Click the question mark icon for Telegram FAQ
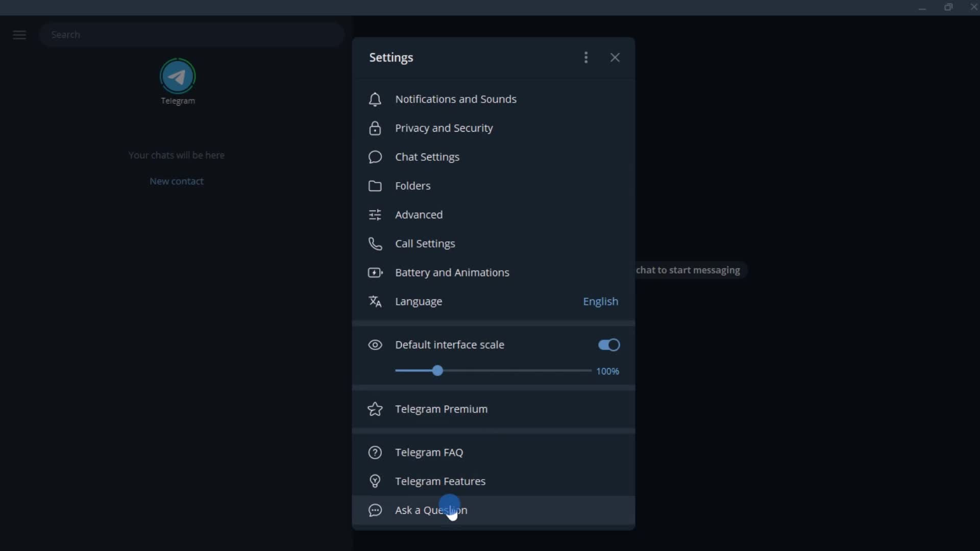The width and height of the screenshot is (980, 551). pos(375,453)
